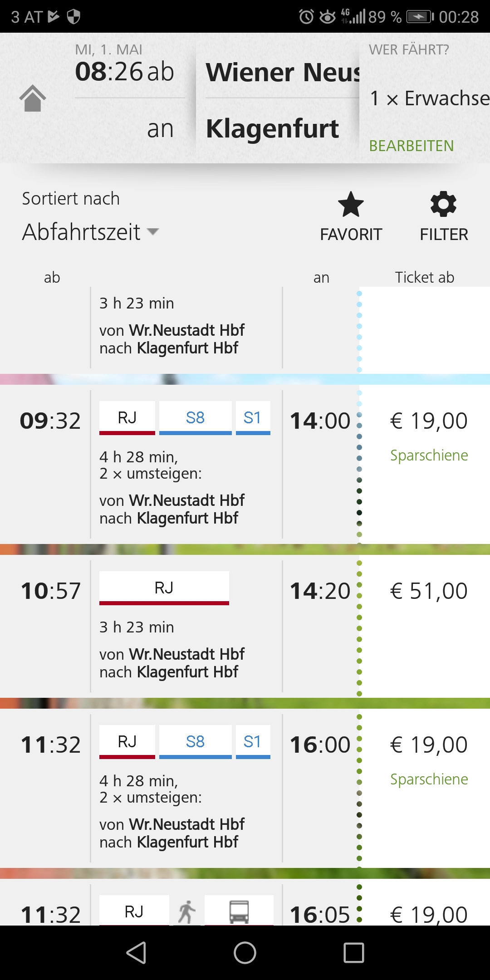
Task: Expand the Abfahrtszeit sort dropdown
Action: (x=91, y=232)
